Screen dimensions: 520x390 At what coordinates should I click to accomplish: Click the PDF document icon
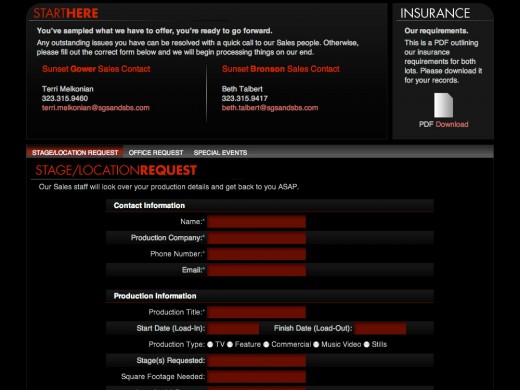[443, 105]
